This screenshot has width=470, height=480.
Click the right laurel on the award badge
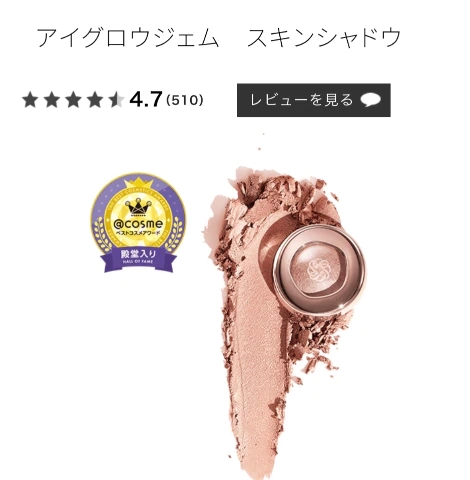[x=175, y=234]
